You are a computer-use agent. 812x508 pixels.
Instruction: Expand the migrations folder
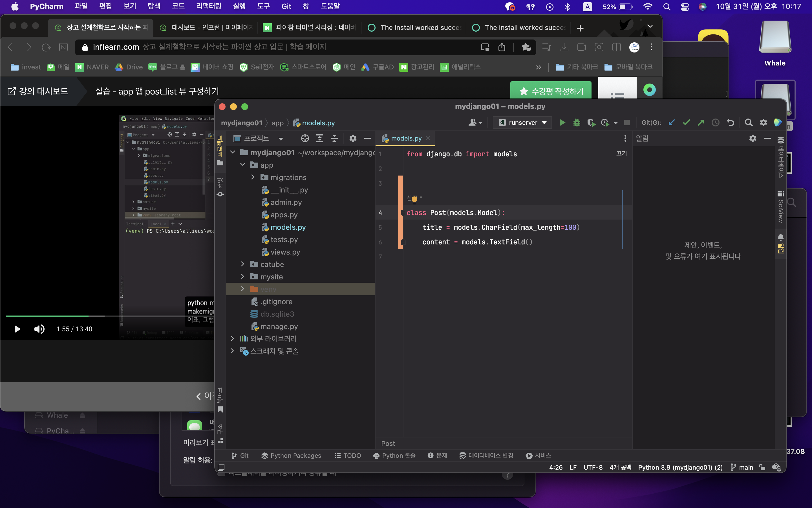(253, 177)
